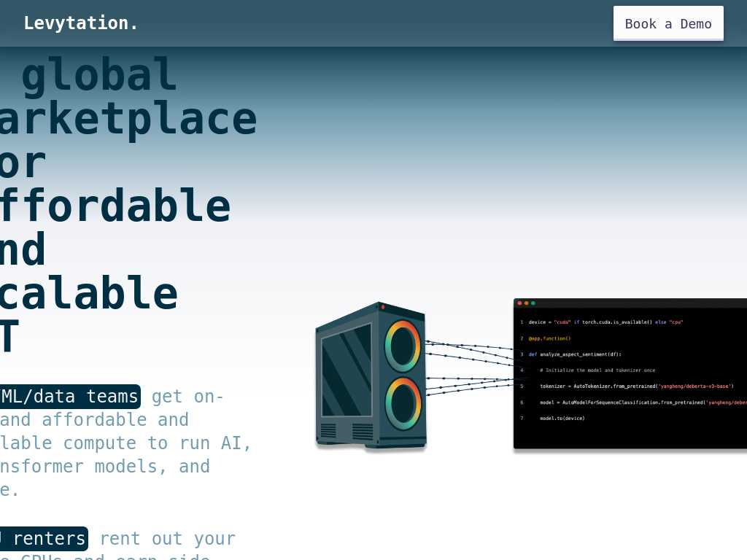Click the 'ML/data teams' highlighted label
The image size is (747, 560).
(70, 396)
